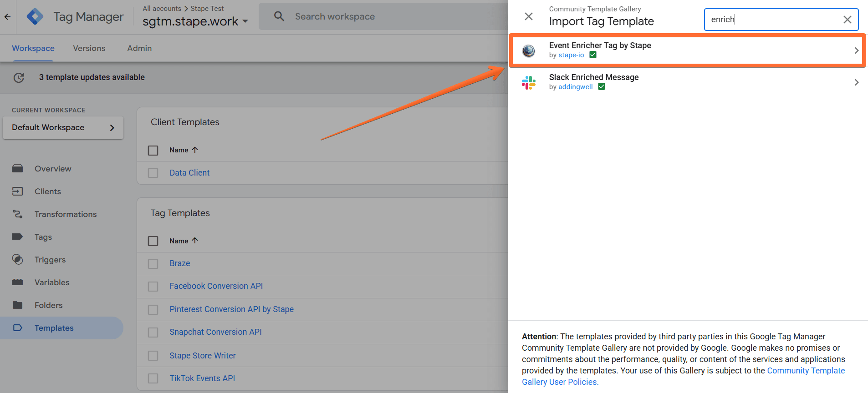The height and width of the screenshot is (393, 868).
Task: Click the Transformations sidebar icon
Action: tap(18, 214)
